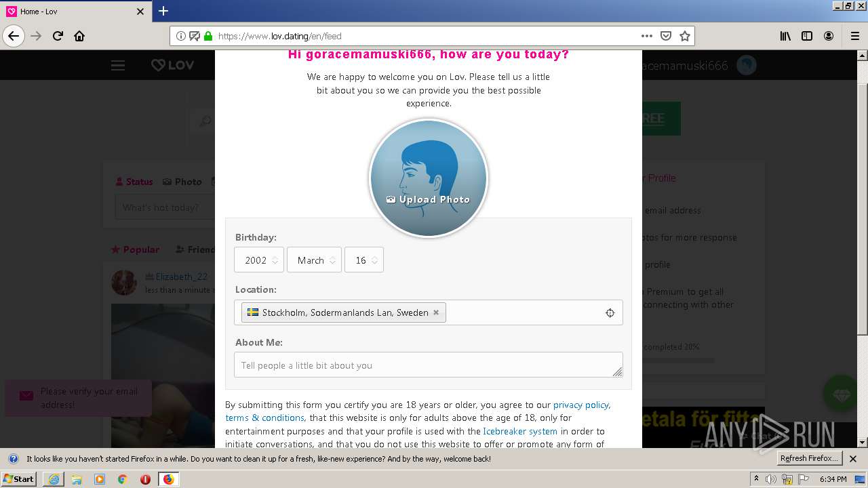The height and width of the screenshot is (488, 868).
Task: Bookmark this page with the star
Action: pos(685,36)
